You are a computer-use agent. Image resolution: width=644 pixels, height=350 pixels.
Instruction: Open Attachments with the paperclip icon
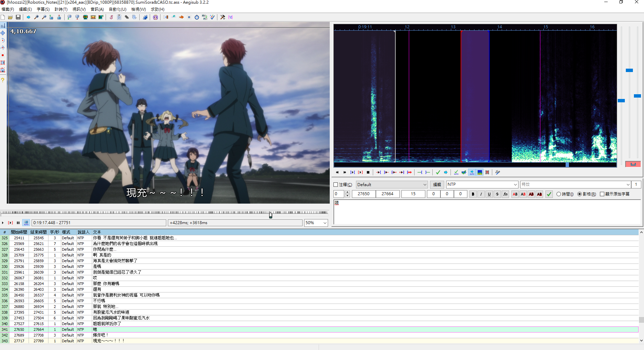click(x=127, y=17)
